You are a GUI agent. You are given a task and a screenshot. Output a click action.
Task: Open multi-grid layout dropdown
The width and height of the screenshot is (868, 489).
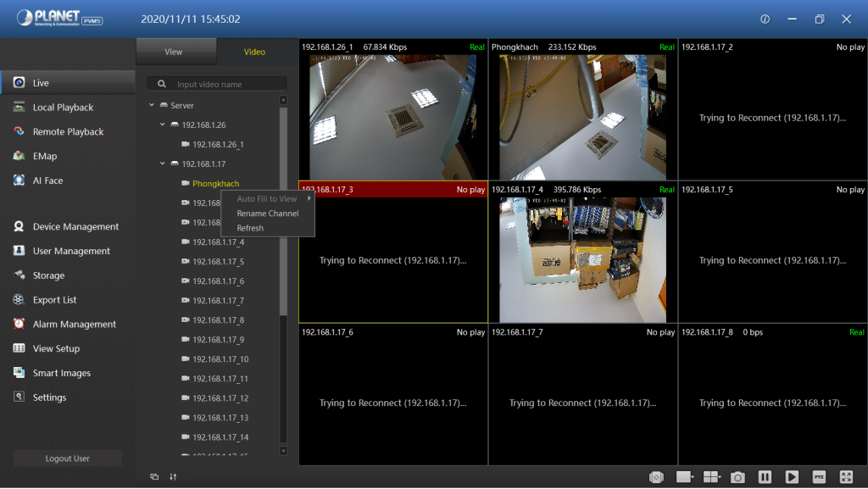coord(712,477)
